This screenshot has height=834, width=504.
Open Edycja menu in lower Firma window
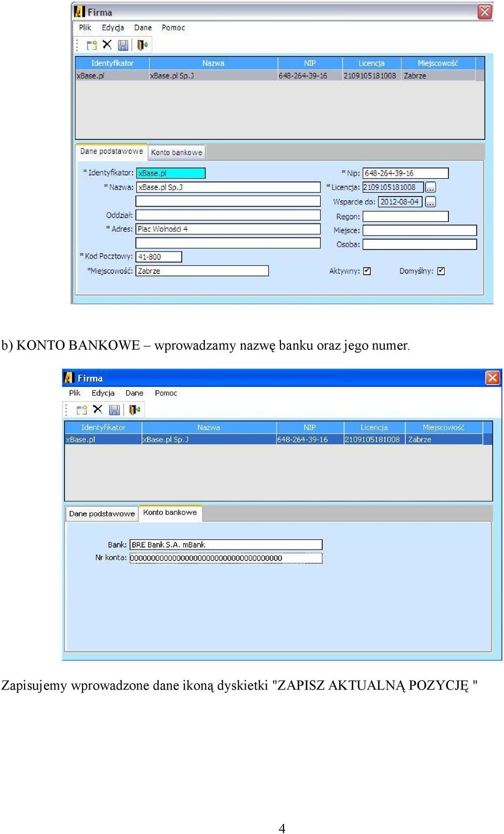(x=103, y=393)
